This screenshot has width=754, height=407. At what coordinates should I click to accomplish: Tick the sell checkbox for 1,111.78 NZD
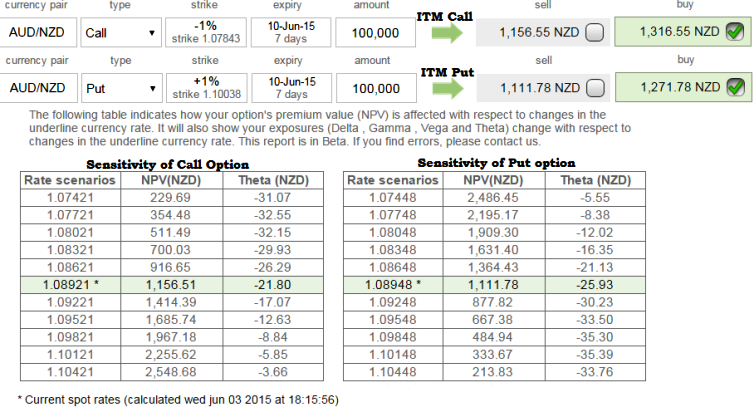(594, 87)
